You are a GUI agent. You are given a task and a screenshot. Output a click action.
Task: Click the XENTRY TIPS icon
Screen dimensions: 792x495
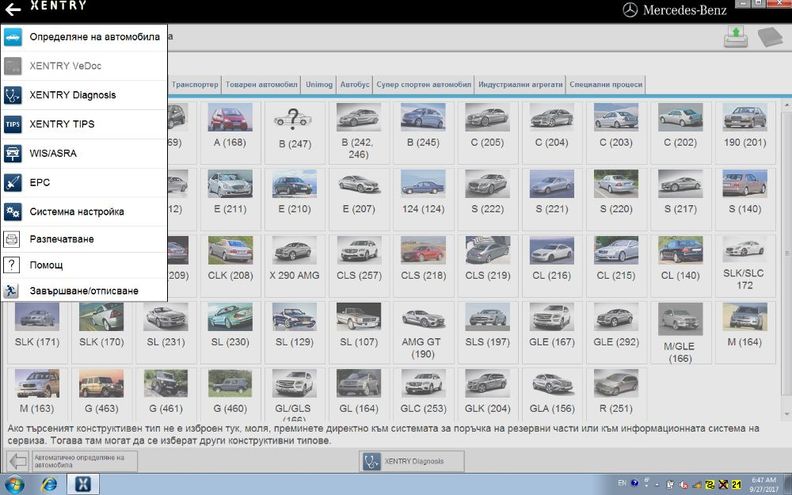pos(13,124)
